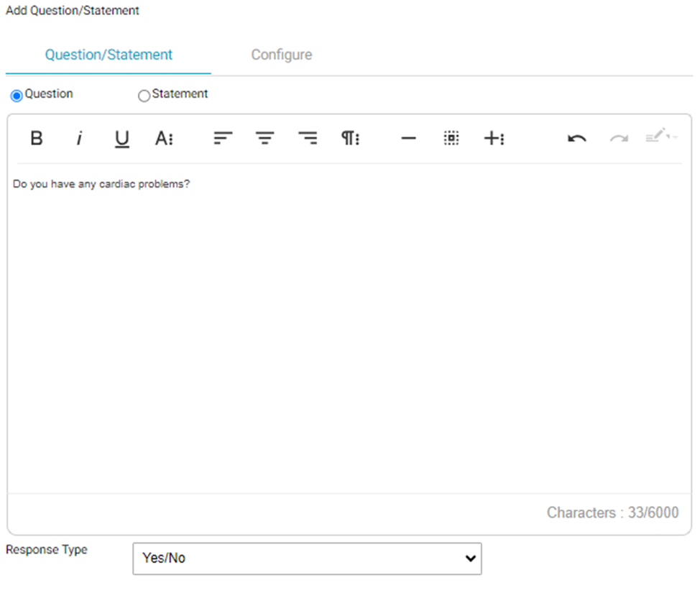This screenshot has width=700, height=593.
Task: Undo the last edit
Action: [x=576, y=139]
